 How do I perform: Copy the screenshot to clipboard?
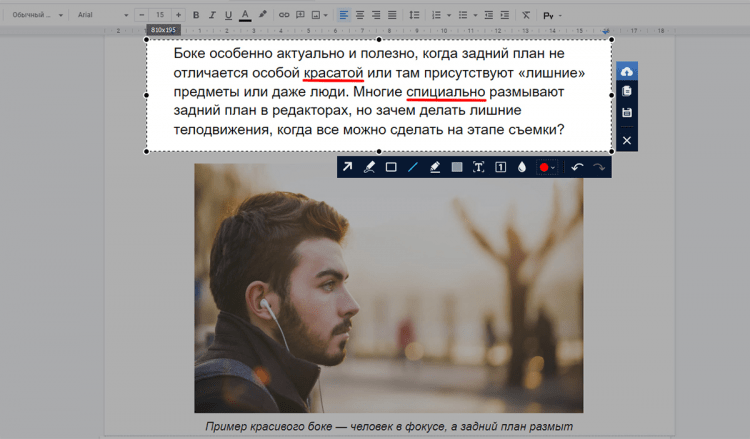[627, 92]
